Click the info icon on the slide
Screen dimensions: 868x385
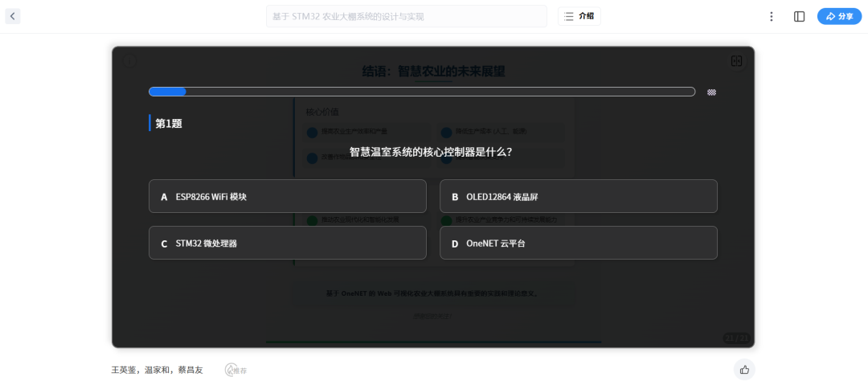(129, 61)
